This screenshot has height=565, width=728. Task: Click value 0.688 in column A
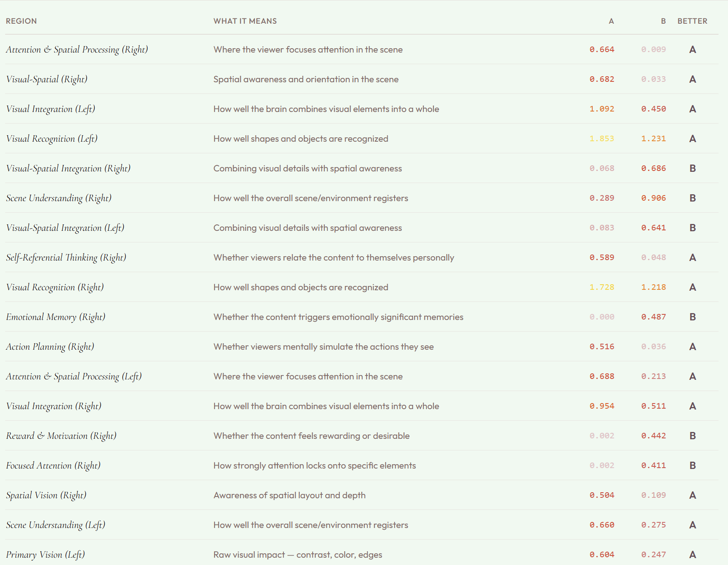point(602,376)
